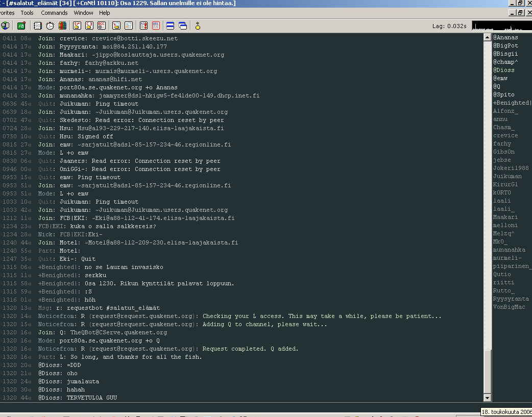Screen dimensions: 532x417
Task: Open the Received Files toolbar icon
Action: tap(116, 26)
